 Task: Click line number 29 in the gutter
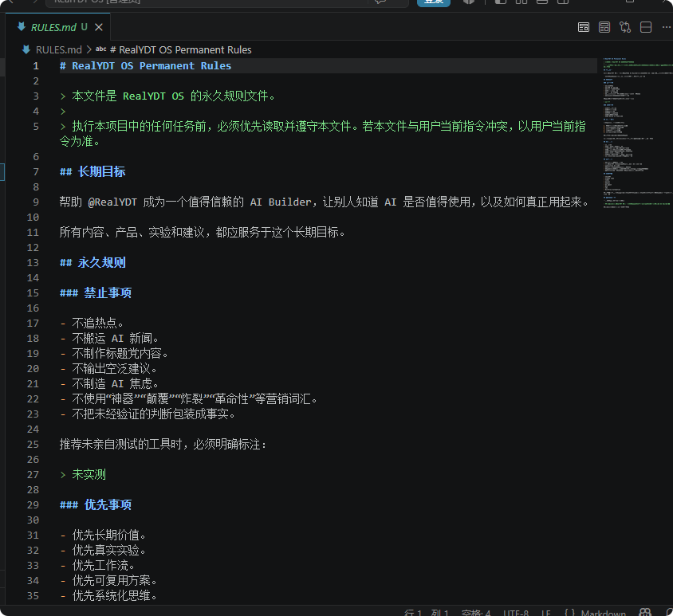(33, 505)
